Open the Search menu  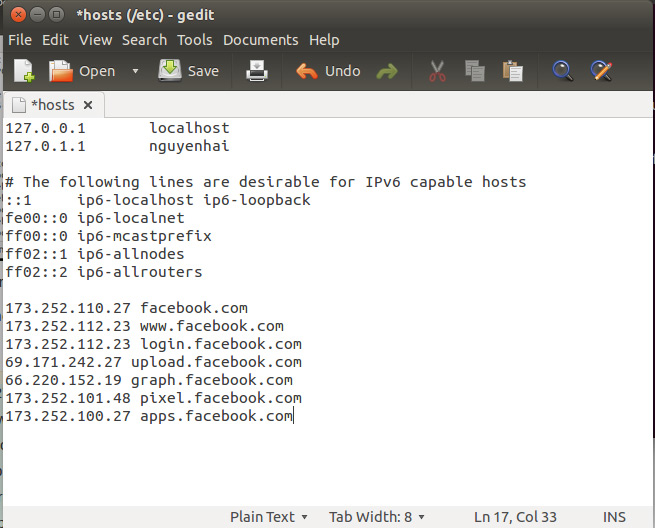[x=144, y=40]
